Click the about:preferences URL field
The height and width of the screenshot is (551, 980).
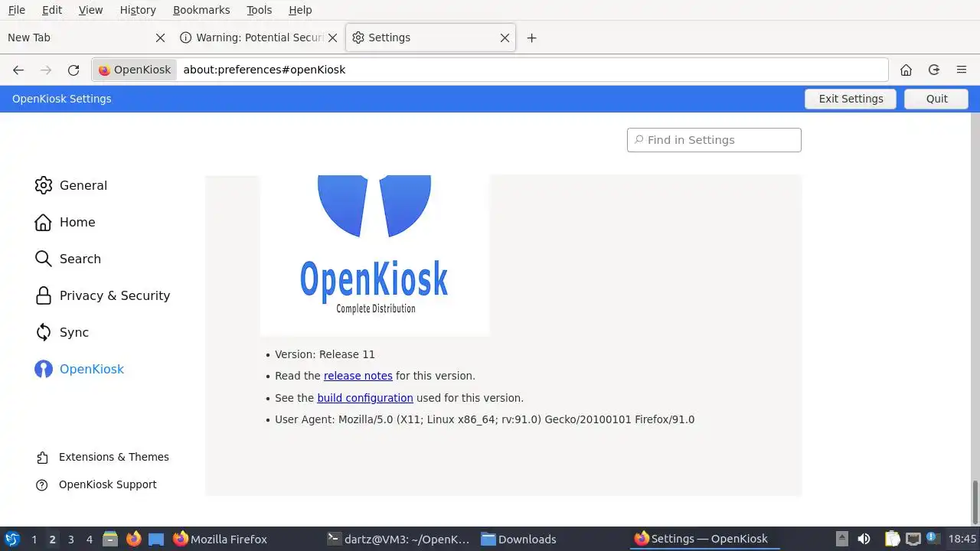(x=532, y=70)
